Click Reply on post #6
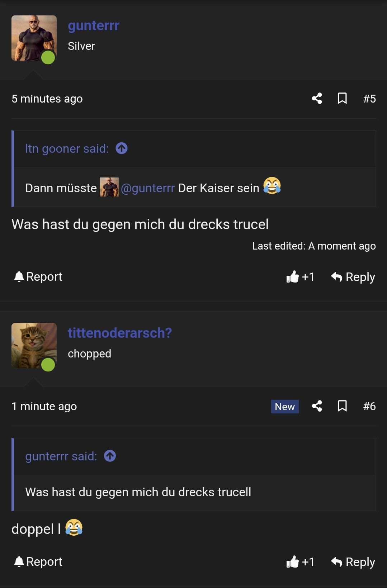Screen dimensions: 387x588 point(360,562)
